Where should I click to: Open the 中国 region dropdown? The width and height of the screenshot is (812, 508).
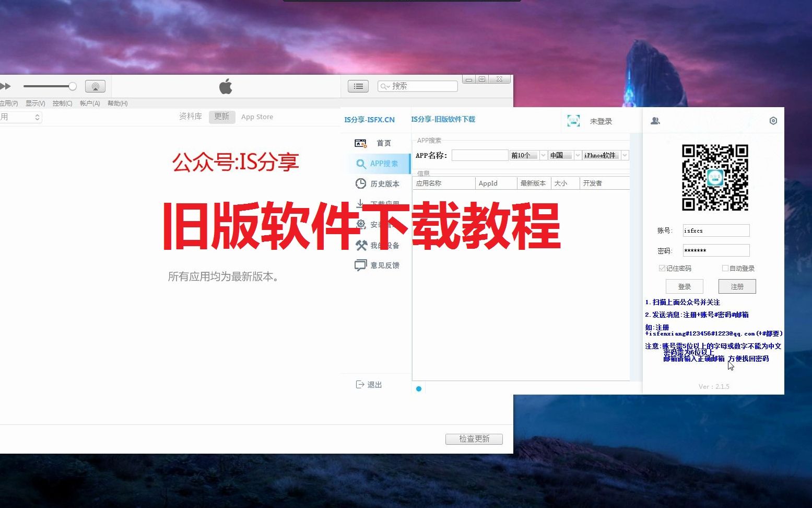(x=564, y=155)
